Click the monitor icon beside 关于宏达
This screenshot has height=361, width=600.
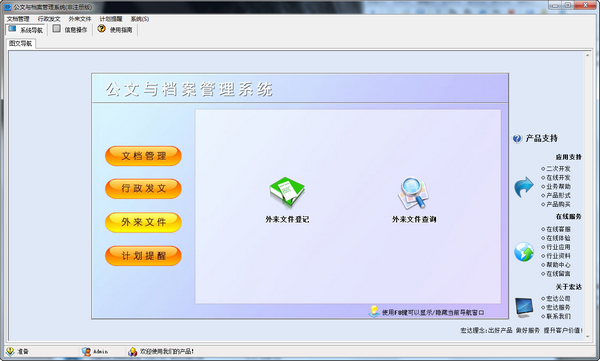524,307
